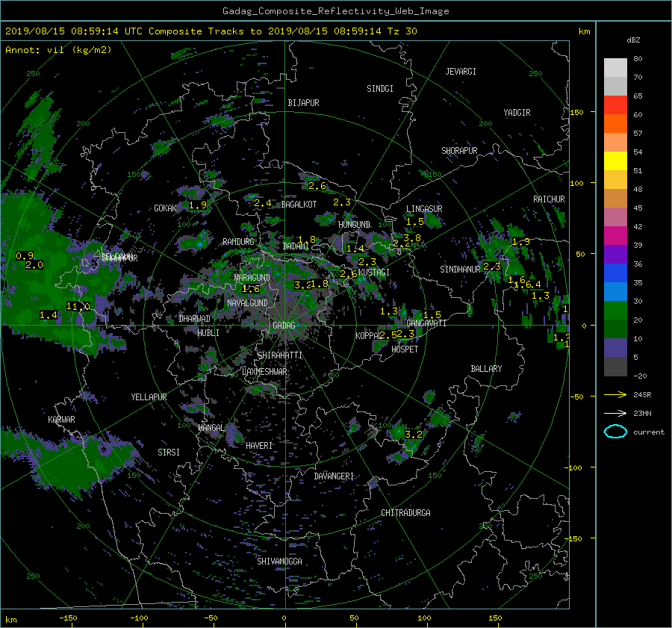Select the dark gray -20 to 5 dBZ swatch
This screenshot has width=672, height=628.
pyautogui.click(x=615, y=367)
